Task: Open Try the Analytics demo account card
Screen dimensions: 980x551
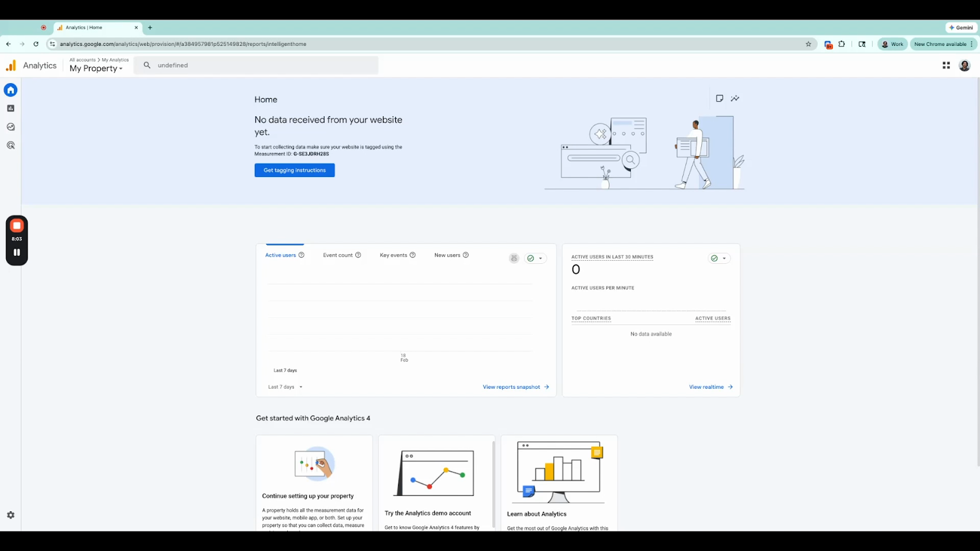Action: point(435,482)
